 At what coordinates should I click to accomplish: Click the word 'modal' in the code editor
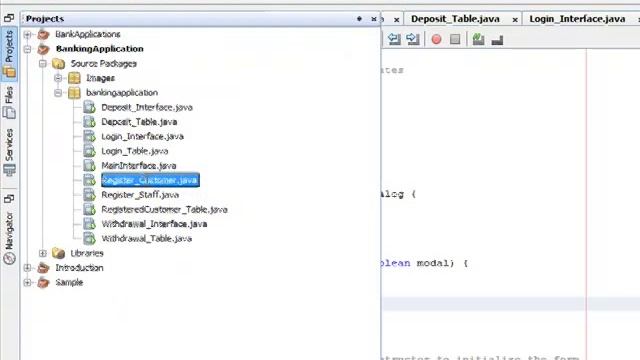pos(433,263)
